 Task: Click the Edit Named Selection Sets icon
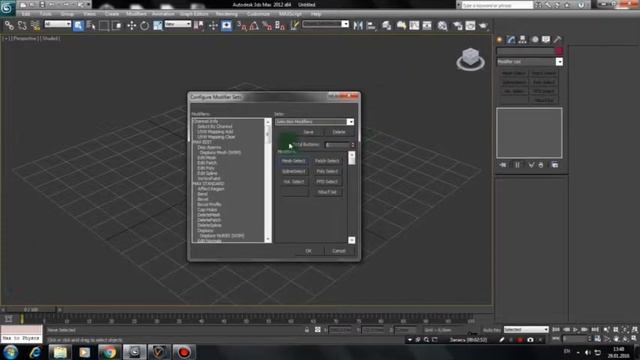(294, 26)
